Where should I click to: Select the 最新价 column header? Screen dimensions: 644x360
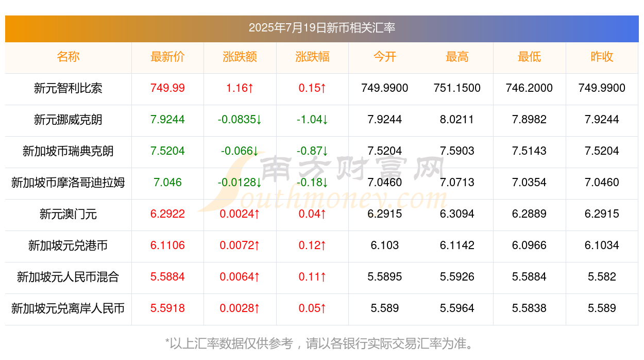[167, 57]
